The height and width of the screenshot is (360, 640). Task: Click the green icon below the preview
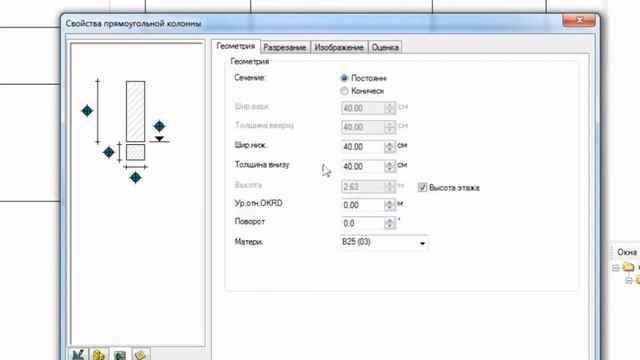click(x=120, y=355)
